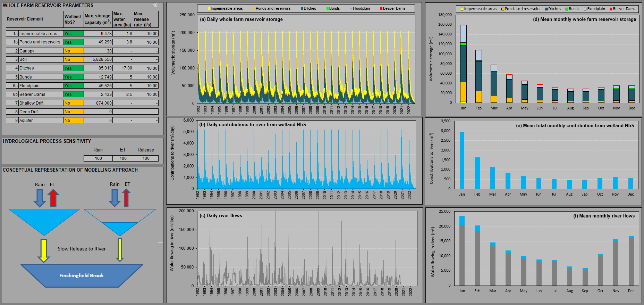Screen dimensions: 644x305
Task: Click the right blue Rain arrow shape
Action: [x=115, y=198]
